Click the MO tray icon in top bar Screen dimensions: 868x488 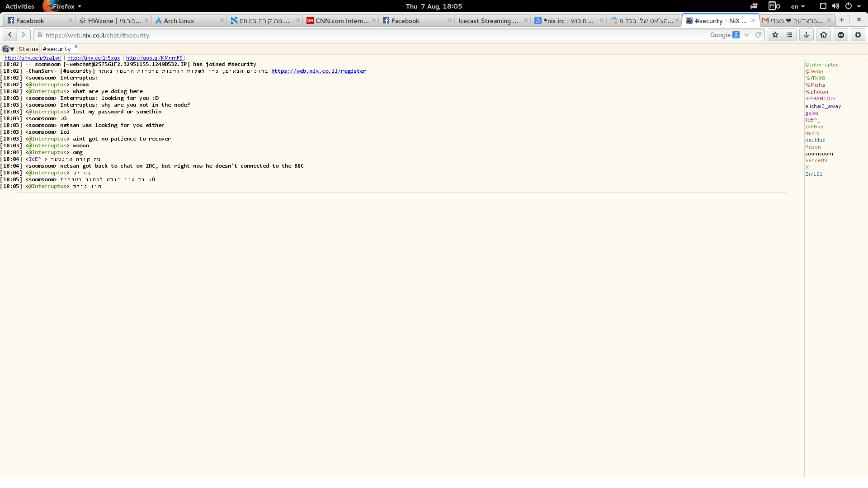click(x=774, y=6)
